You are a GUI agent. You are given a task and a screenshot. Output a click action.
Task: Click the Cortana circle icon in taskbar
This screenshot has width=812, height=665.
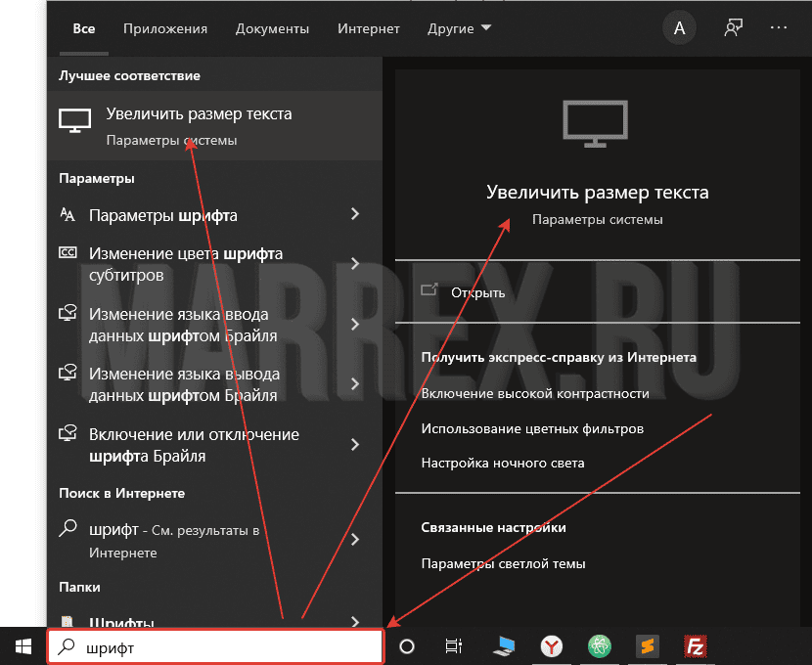click(x=407, y=646)
